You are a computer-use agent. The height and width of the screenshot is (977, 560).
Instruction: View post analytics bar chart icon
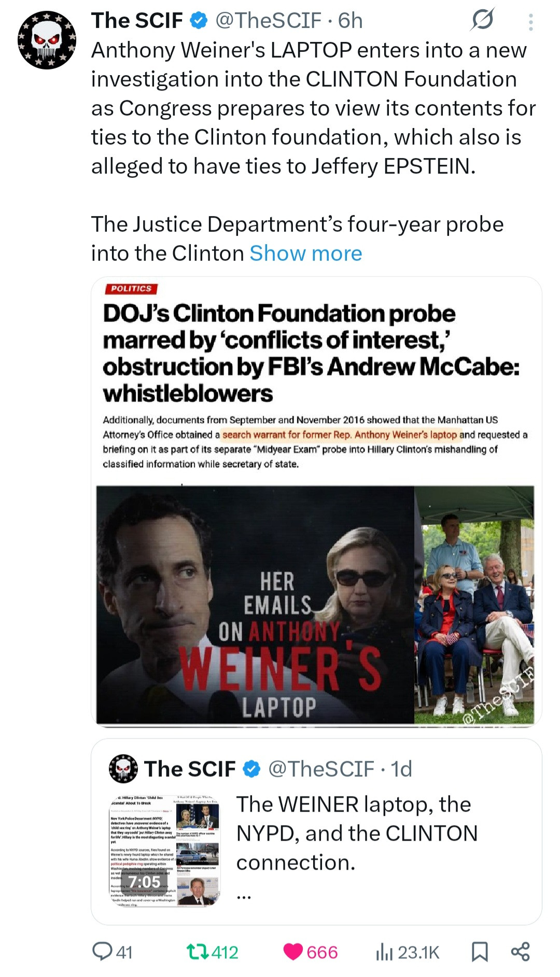click(x=384, y=951)
